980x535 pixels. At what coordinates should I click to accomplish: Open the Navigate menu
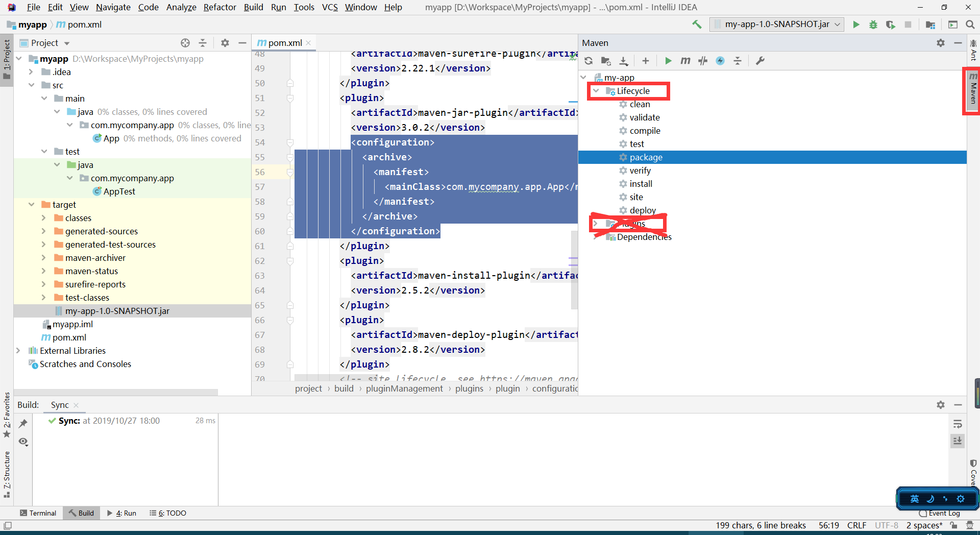[x=113, y=7]
